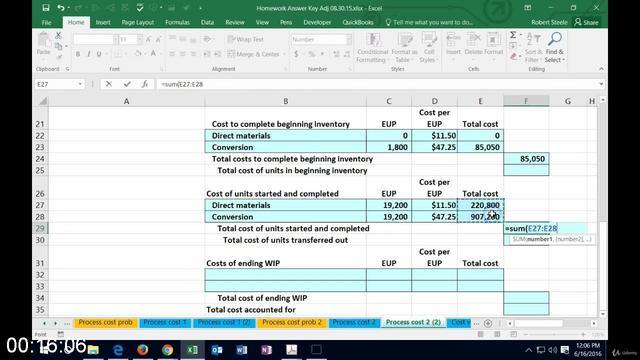Image resolution: width=640 pixels, height=360 pixels.
Task: Open Insert Function fx icon
Action: (x=145, y=84)
